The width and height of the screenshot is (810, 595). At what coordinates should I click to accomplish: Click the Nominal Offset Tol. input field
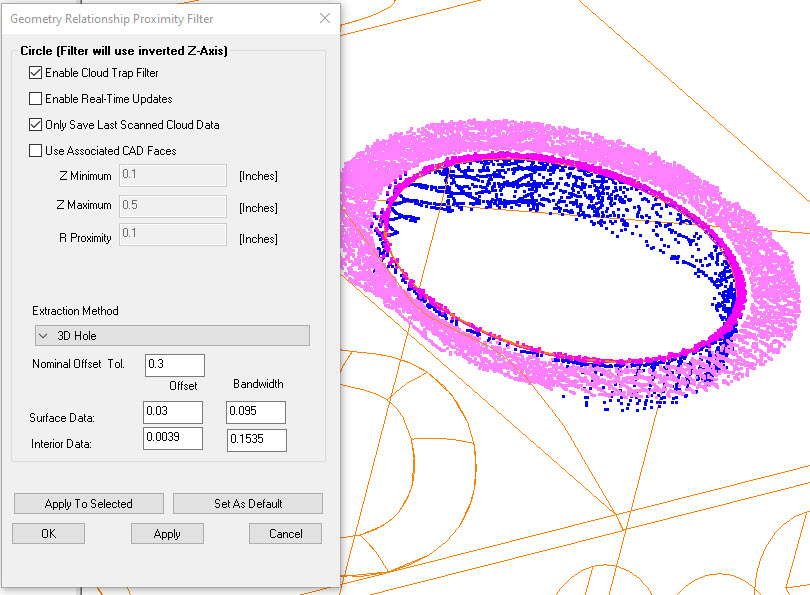point(174,365)
